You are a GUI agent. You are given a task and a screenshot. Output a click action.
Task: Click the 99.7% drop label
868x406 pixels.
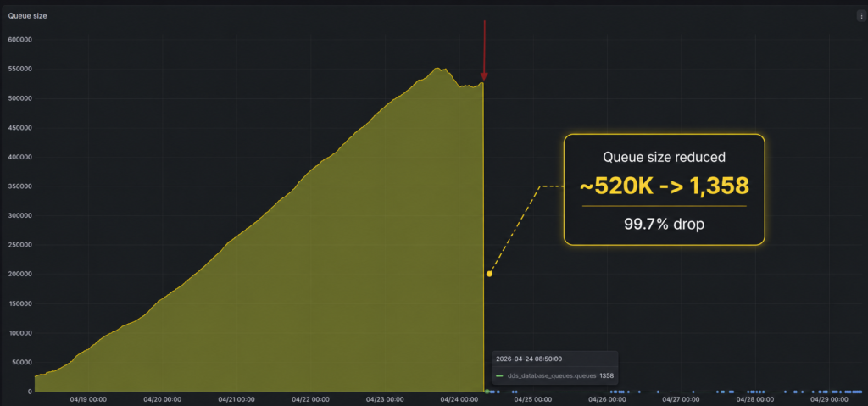pos(665,225)
